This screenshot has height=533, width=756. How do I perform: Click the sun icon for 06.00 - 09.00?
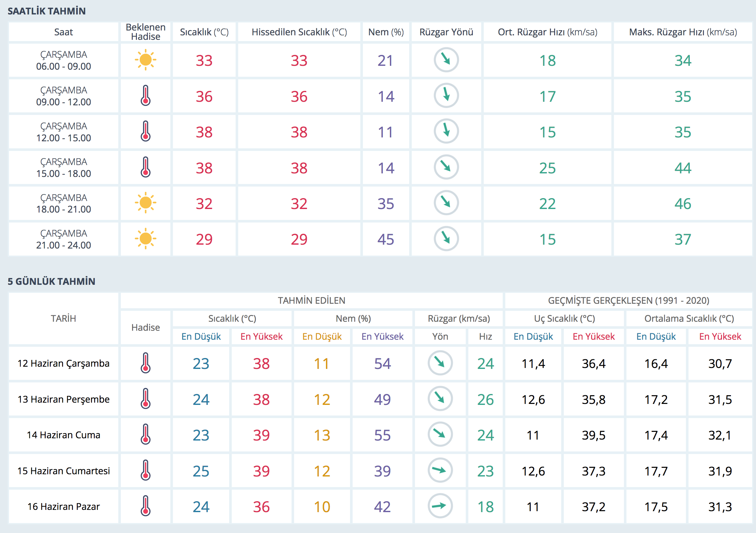[145, 60]
